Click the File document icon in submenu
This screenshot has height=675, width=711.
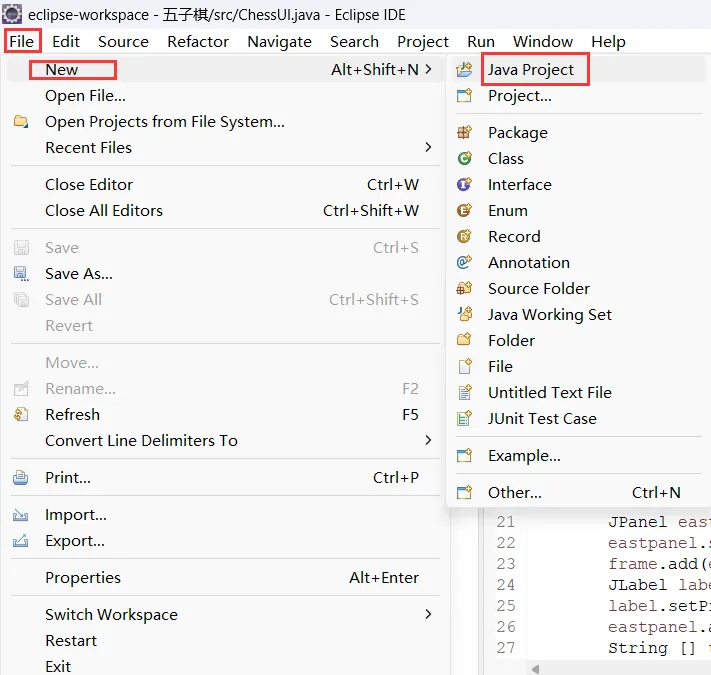tap(464, 366)
